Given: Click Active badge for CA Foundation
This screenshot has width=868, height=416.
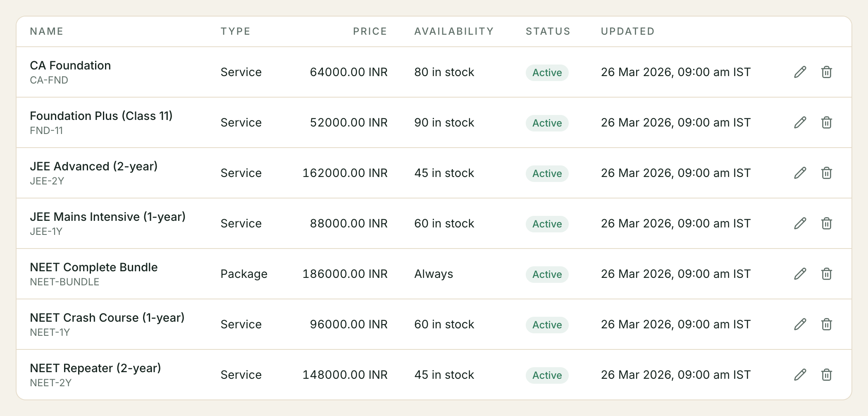Looking at the screenshot, I should (547, 72).
